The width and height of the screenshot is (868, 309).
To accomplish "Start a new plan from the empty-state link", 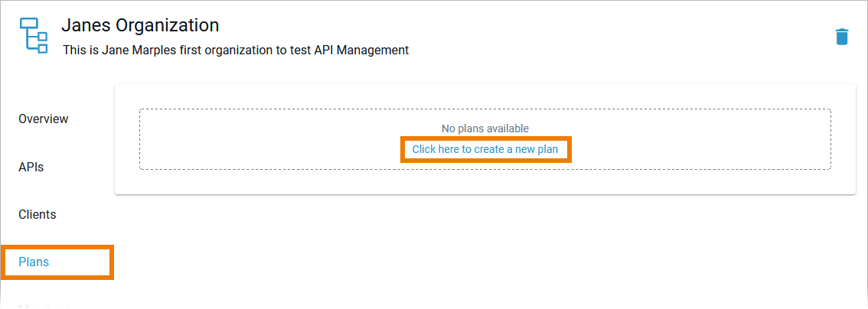I will [x=485, y=149].
